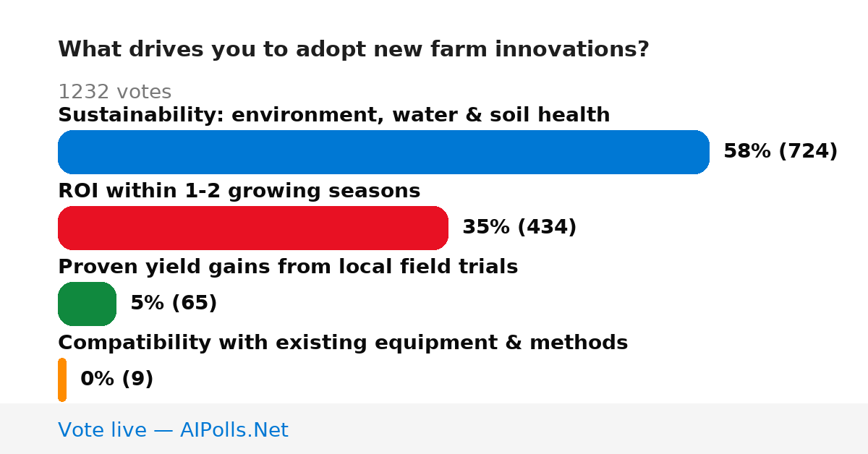Click the 1232 votes total count
Screen dimensions: 868x454
click(114, 92)
